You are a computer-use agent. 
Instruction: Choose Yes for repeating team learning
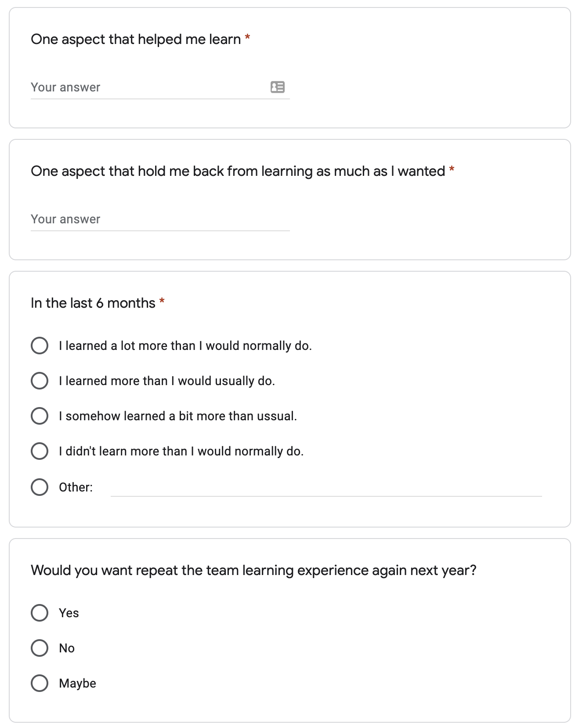40,613
